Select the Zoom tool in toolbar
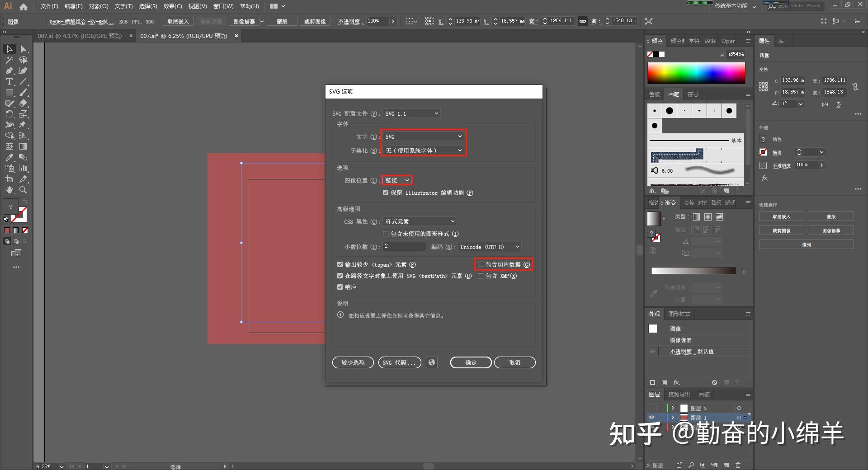Screen dimensions: 868x470 (23, 190)
